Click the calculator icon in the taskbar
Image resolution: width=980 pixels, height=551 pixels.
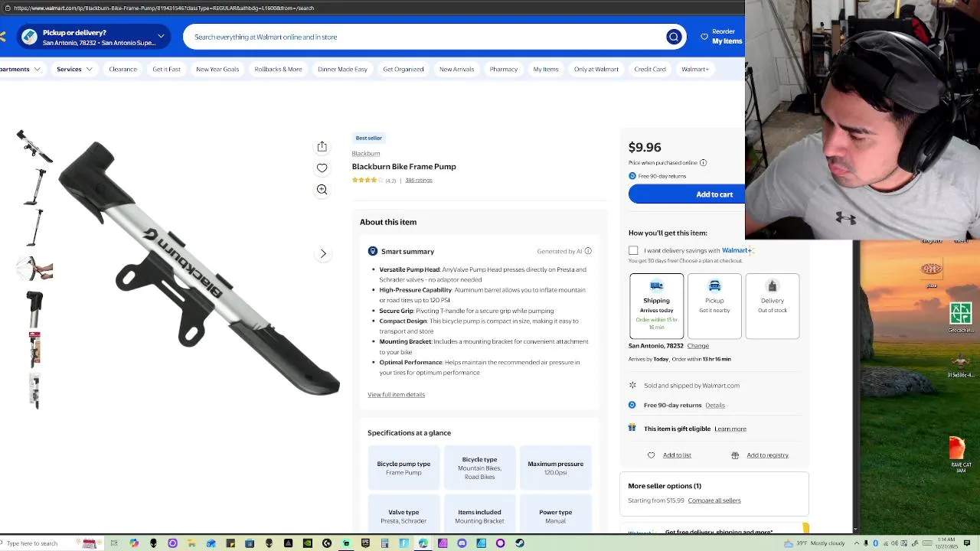point(384,543)
